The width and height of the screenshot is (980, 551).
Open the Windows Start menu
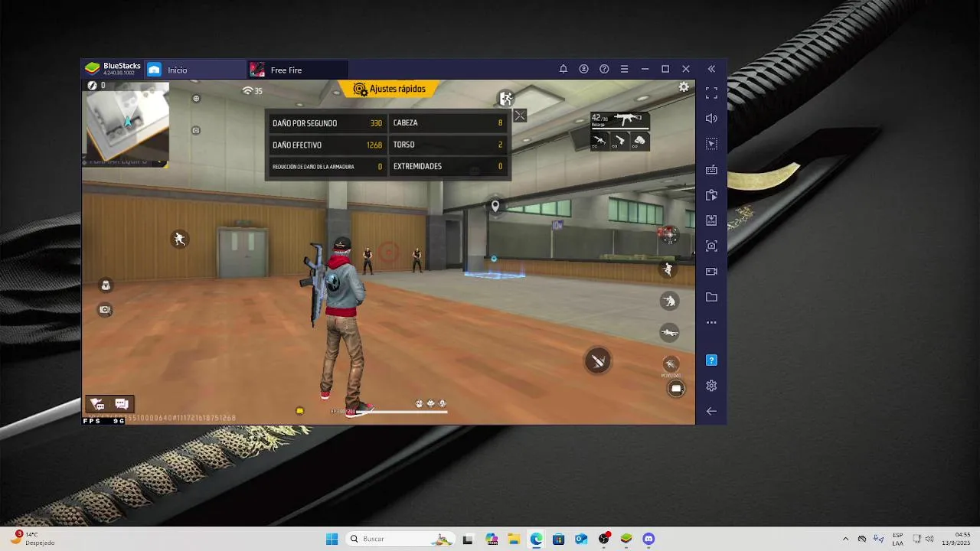coord(332,539)
